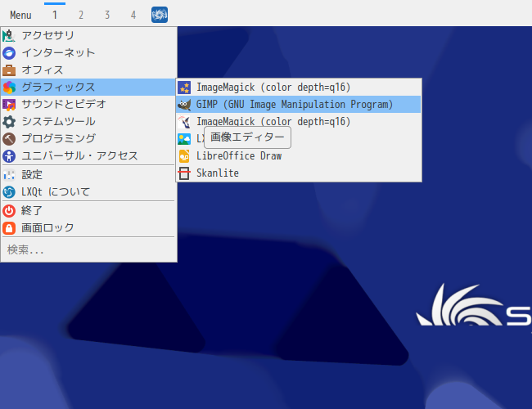This screenshot has width=532, height=409.
Task: Open the システムツール submenu
Action: [88, 121]
